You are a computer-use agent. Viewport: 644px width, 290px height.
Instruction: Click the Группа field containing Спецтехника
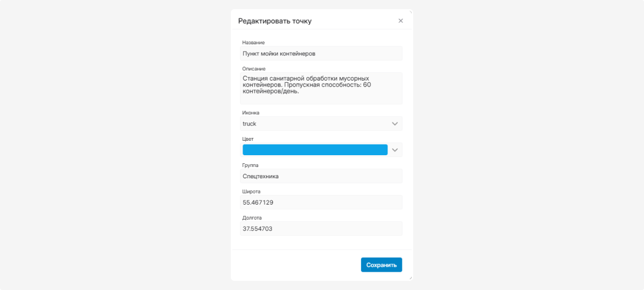[321, 176]
